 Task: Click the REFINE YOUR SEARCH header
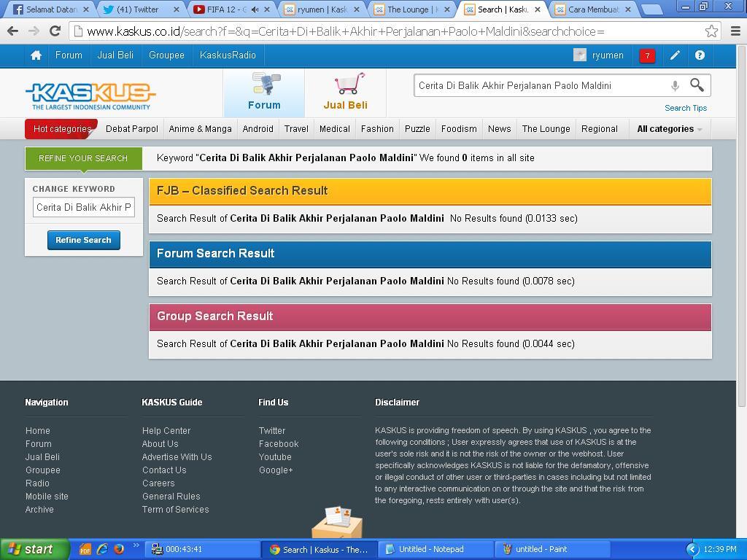point(83,158)
